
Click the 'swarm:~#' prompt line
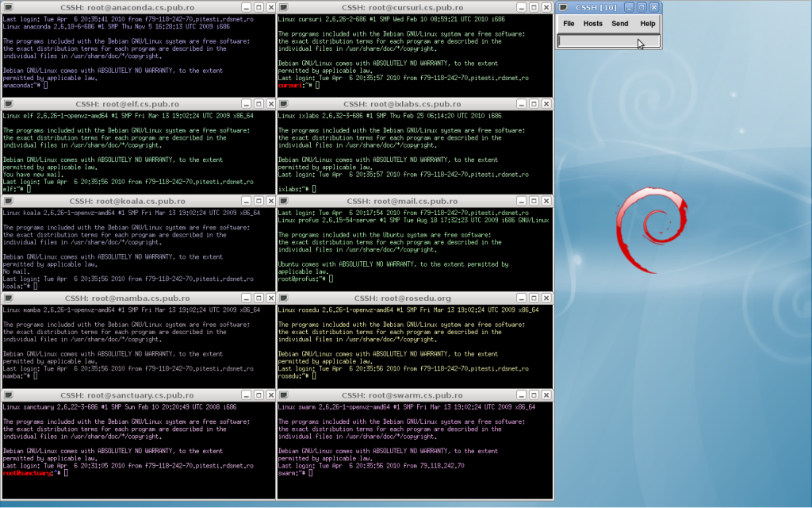click(293, 473)
